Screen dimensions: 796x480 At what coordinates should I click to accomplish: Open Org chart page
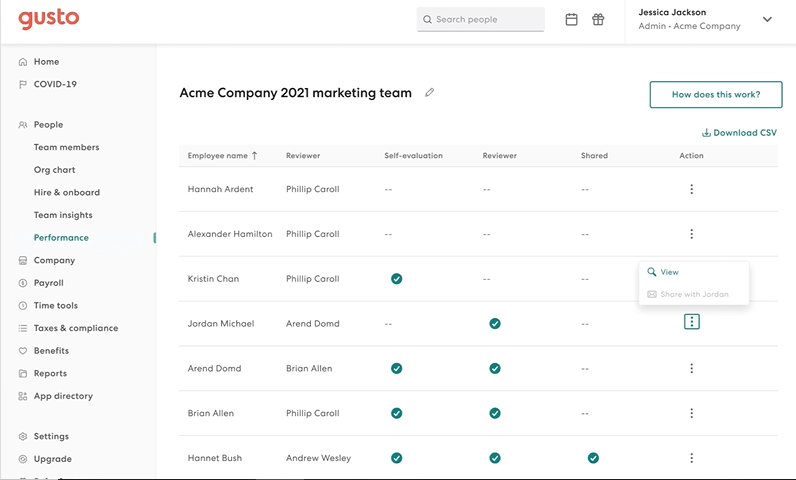(x=54, y=170)
